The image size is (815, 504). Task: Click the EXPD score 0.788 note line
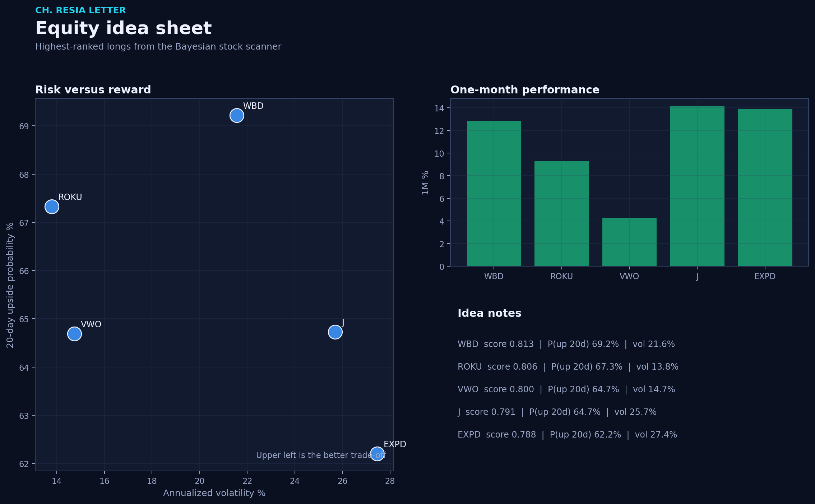(x=567, y=435)
